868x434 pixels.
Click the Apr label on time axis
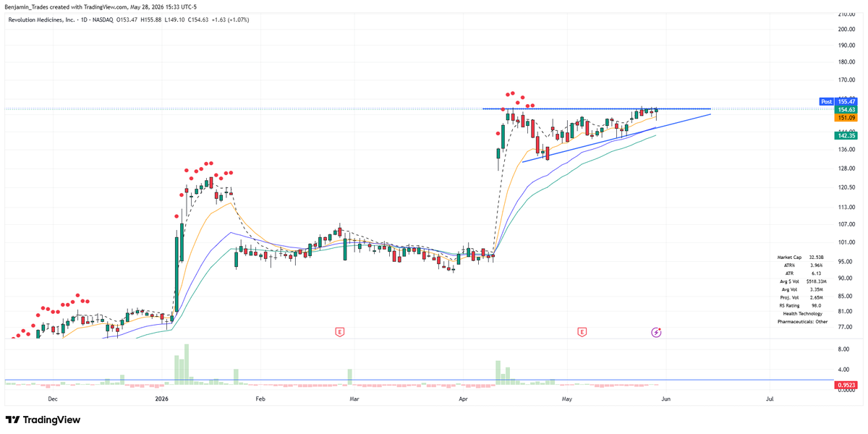pyautogui.click(x=461, y=399)
